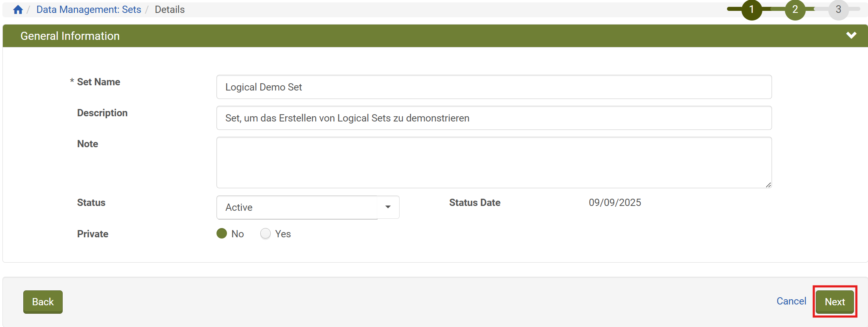Click the home icon in the breadcrumb

pyautogui.click(x=18, y=9)
